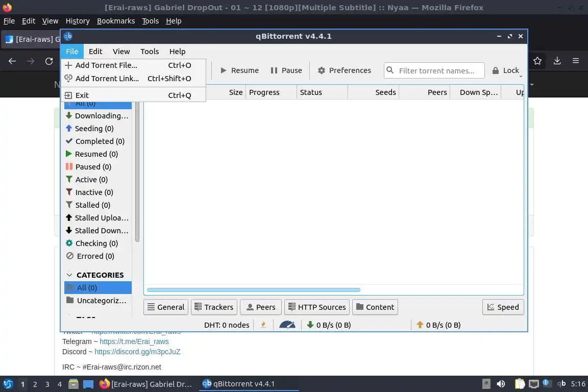588x392 pixels.
Task: Filter by Downloading status
Action: [x=98, y=116]
